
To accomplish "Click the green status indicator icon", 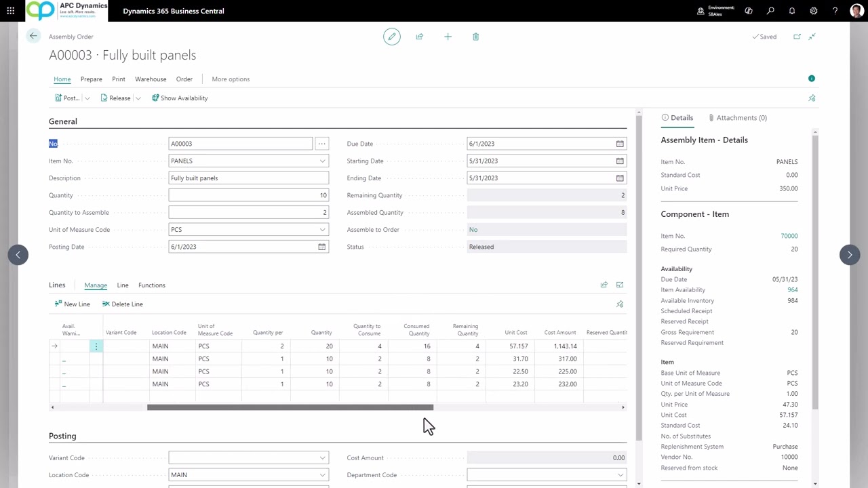I will [812, 79].
